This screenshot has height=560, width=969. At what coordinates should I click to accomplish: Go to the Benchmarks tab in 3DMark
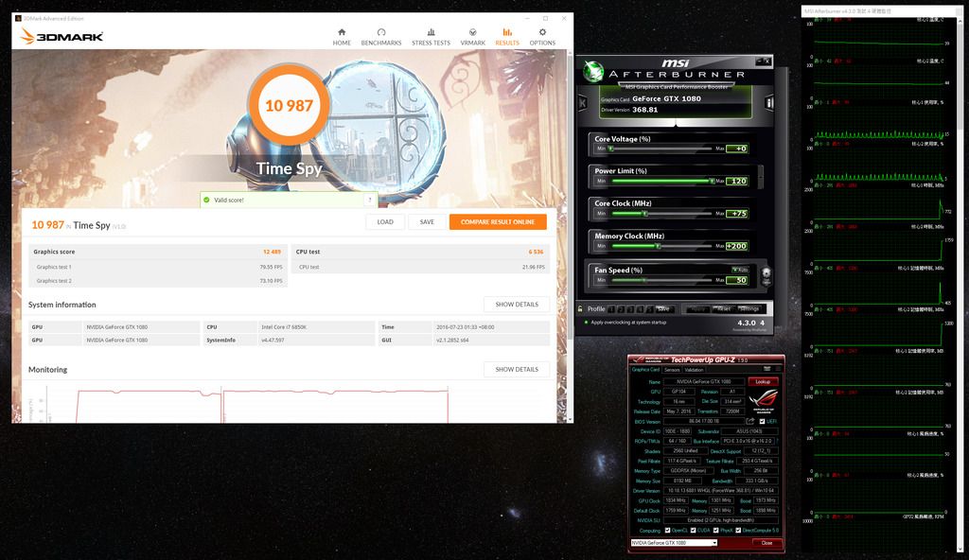click(x=381, y=37)
